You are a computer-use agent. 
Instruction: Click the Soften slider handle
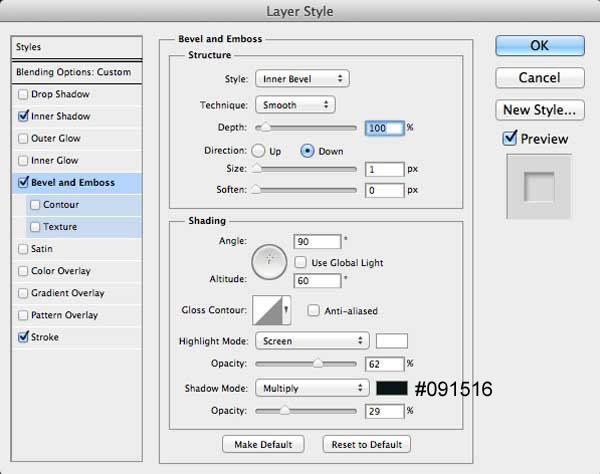256,190
